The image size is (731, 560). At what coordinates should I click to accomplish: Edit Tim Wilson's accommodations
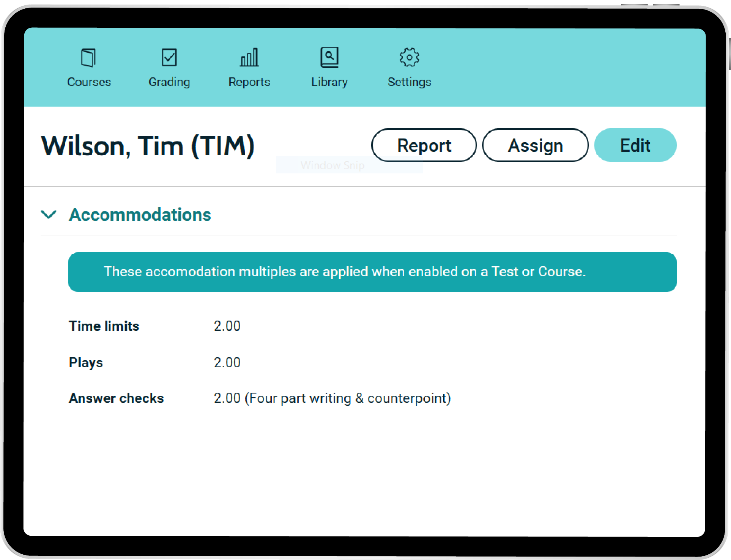(x=635, y=145)
